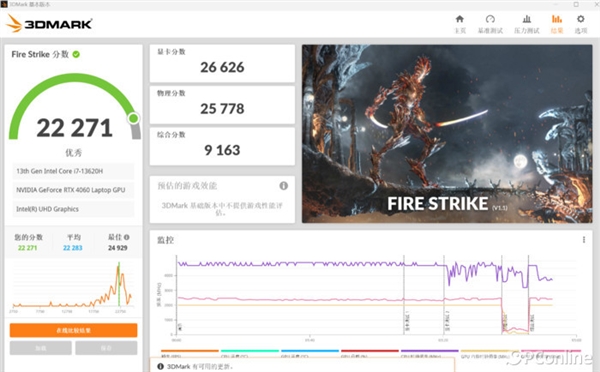
Task: Open the Home (主页) house icon
Action: [460, 19]
